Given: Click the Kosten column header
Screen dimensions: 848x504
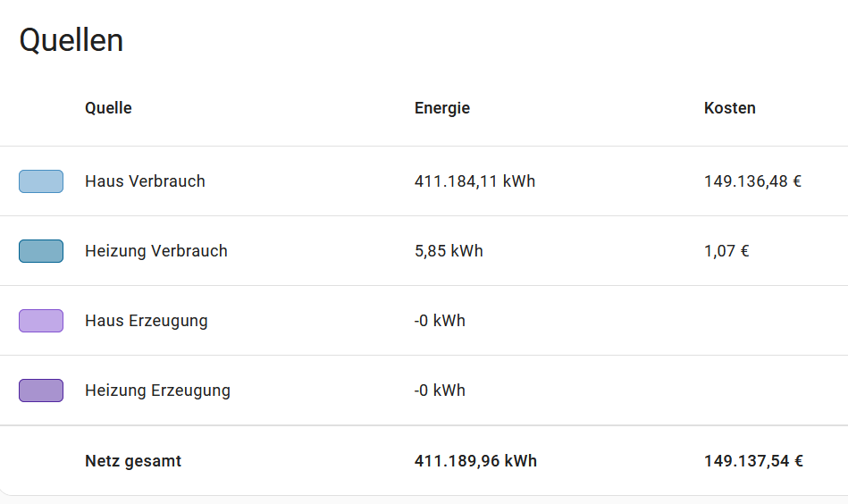Looking at the screenshot, I should point(730,108).
